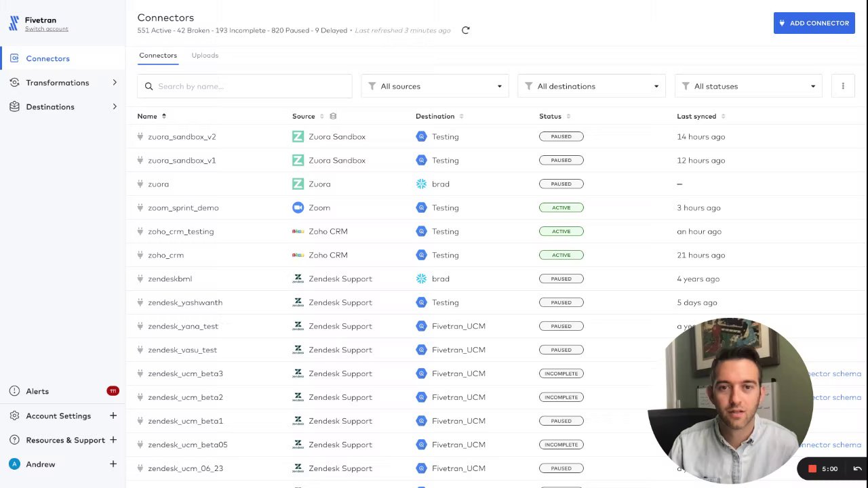Click the ACTIVE status badge for zoho_crm

561,255
